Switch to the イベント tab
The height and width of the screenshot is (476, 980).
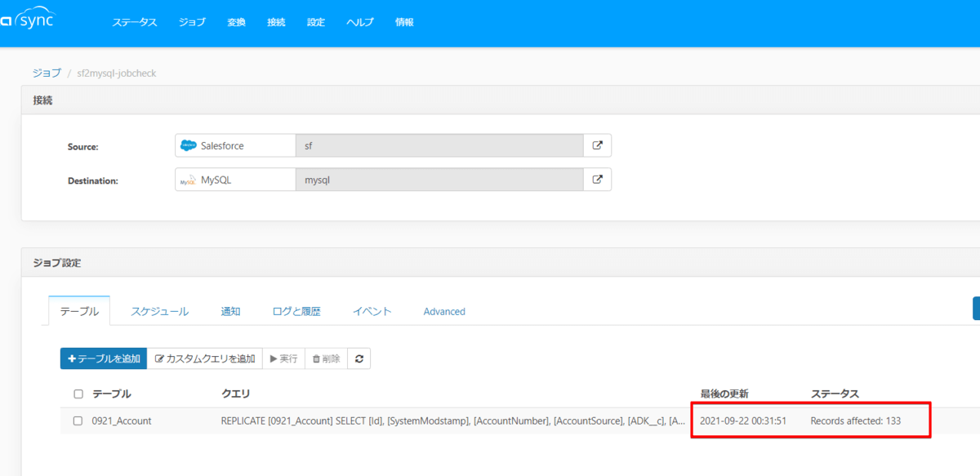(372, 311)
